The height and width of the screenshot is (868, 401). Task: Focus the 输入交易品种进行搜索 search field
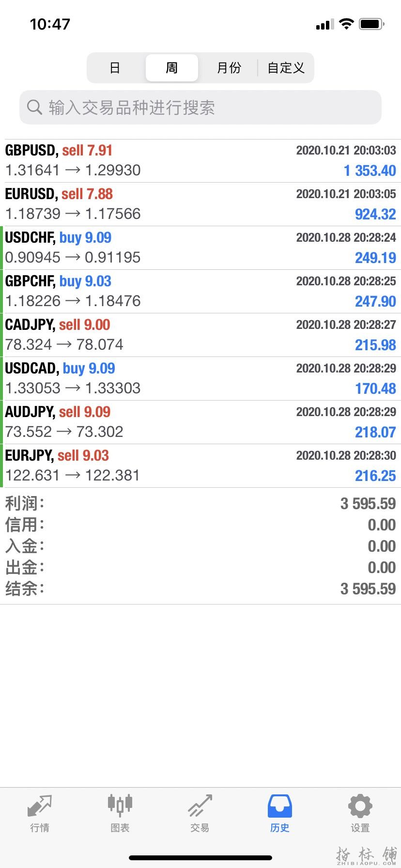200,107
